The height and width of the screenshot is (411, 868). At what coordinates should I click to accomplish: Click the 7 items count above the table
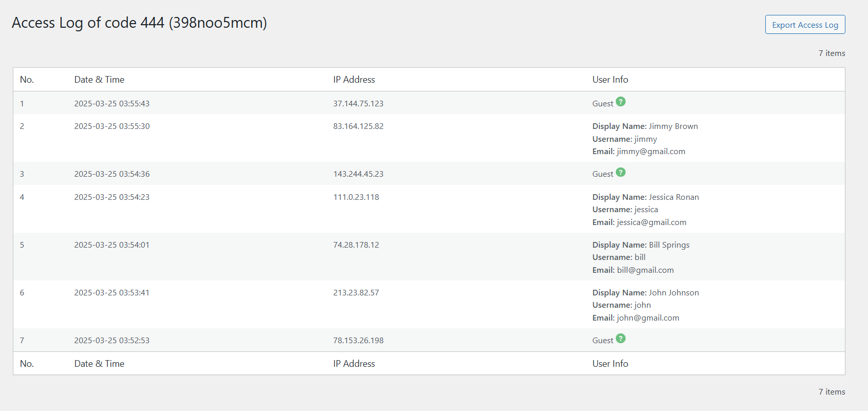point(832,53)
